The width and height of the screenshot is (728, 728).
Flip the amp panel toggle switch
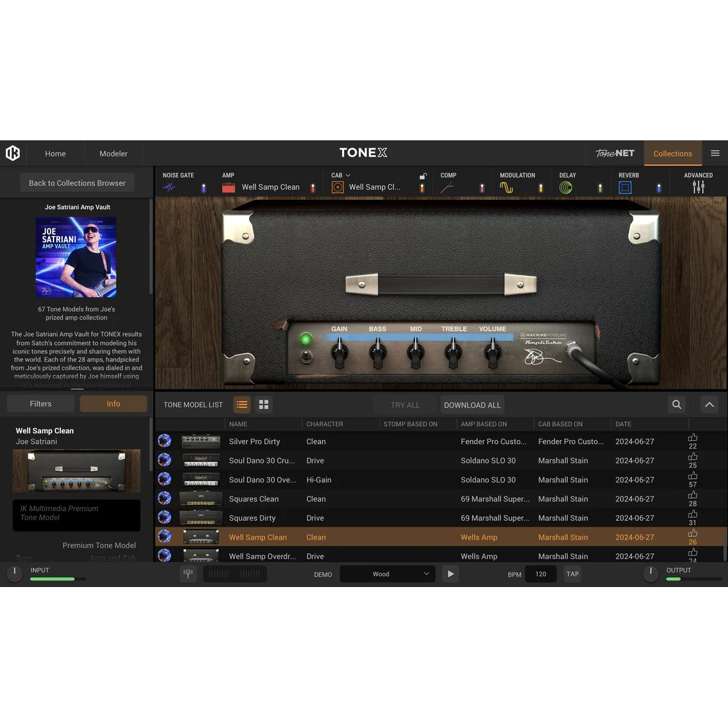(306, 357)
